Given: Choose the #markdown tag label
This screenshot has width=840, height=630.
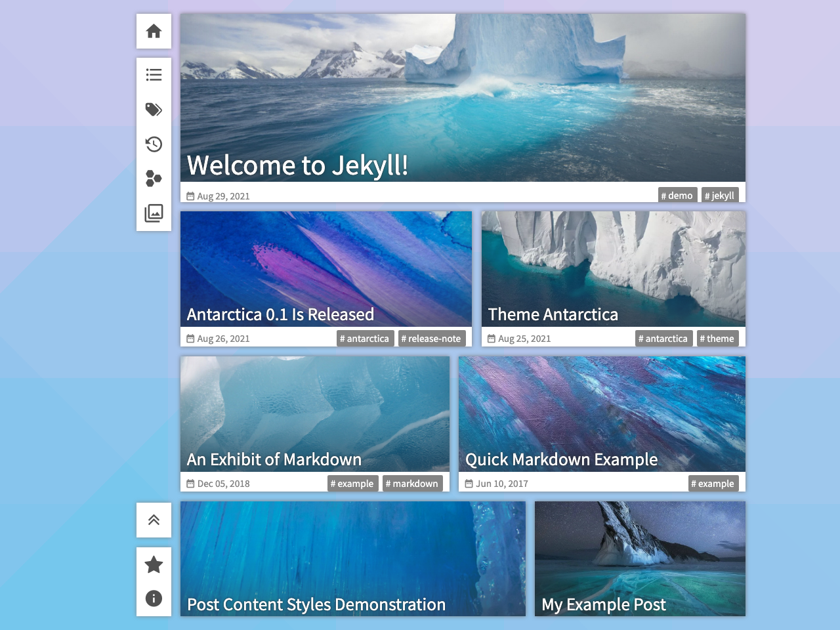Looking at the screenshot, I should click(x=412, y=483).
